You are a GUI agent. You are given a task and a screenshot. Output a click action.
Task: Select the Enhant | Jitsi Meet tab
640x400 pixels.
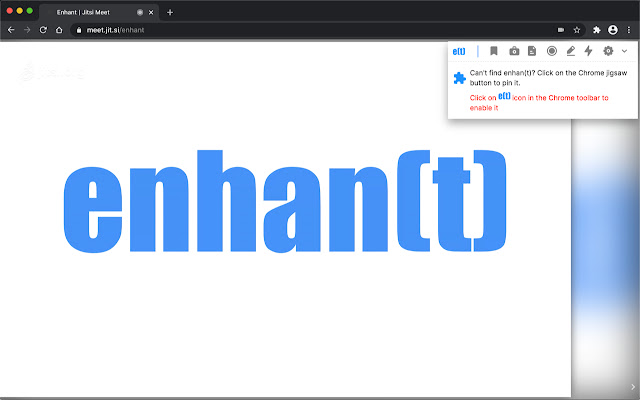tap(95, 12)
